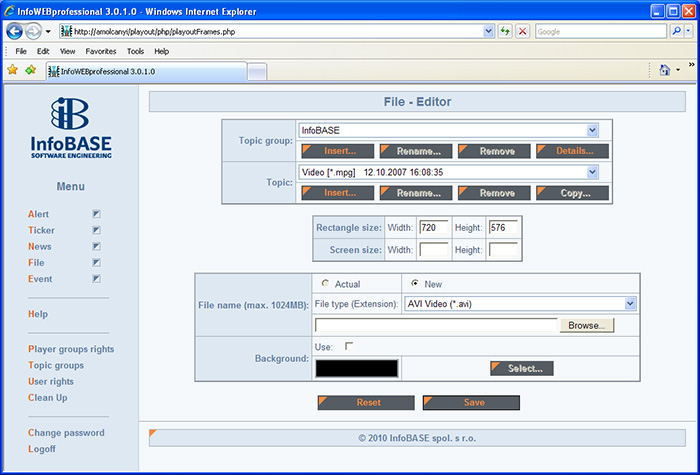Viewport: 700px width, 475px height.
Task: Click the Favorites star icon
Action: point(12,70)
